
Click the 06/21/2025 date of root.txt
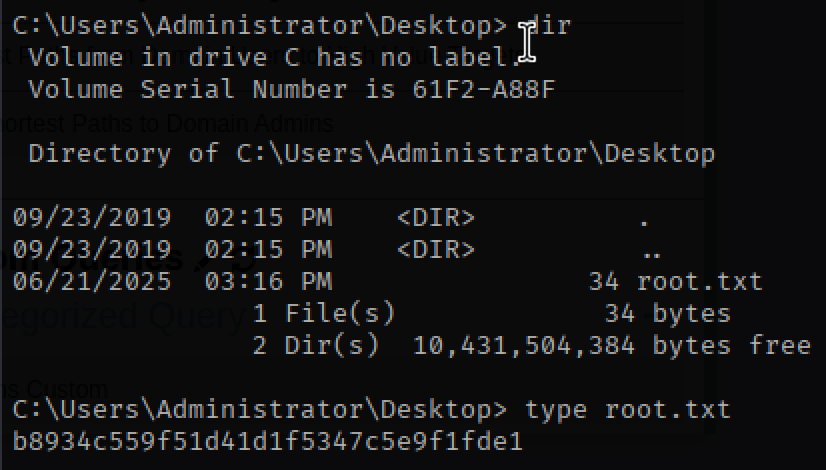click(x=92, y=282)
